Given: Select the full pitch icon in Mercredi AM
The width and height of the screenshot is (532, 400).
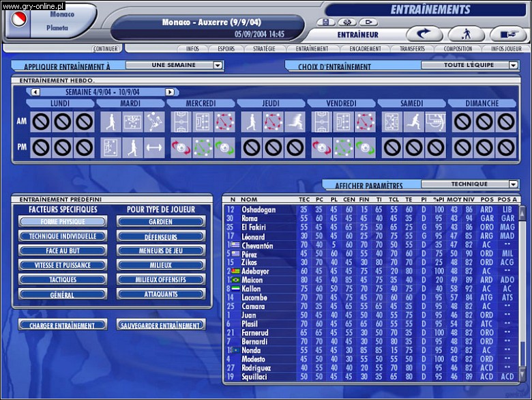Looking at the screenshot, I should (181, 122).
